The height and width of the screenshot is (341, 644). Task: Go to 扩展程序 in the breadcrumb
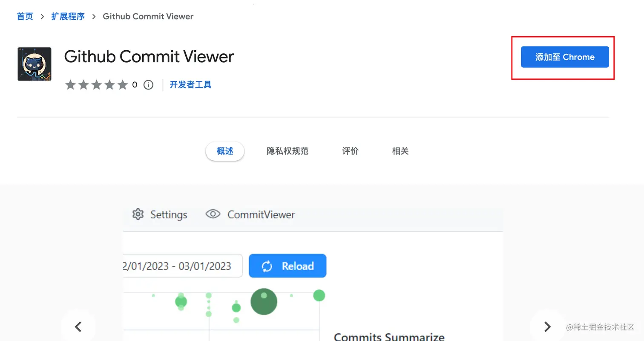pos(68,17)
